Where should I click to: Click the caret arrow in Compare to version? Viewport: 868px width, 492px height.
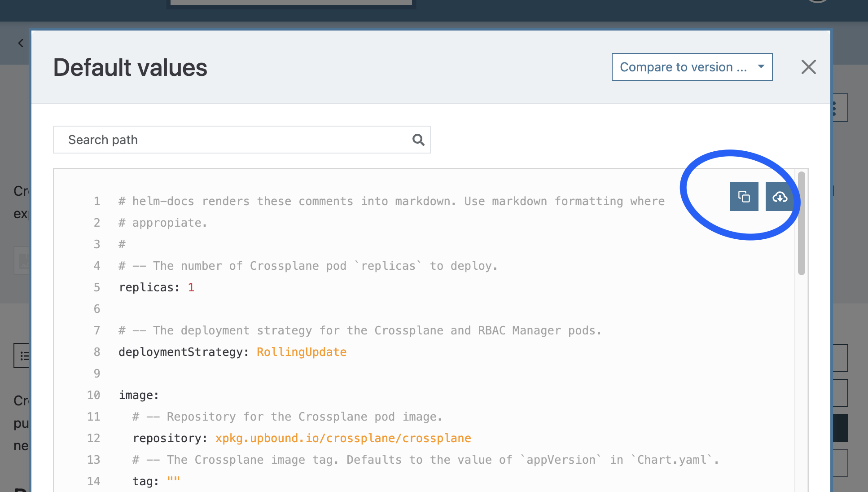click(761, 66)
